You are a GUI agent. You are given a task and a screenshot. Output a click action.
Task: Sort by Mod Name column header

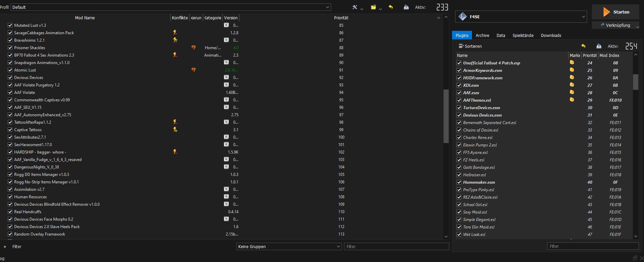(x=85, y=18)
